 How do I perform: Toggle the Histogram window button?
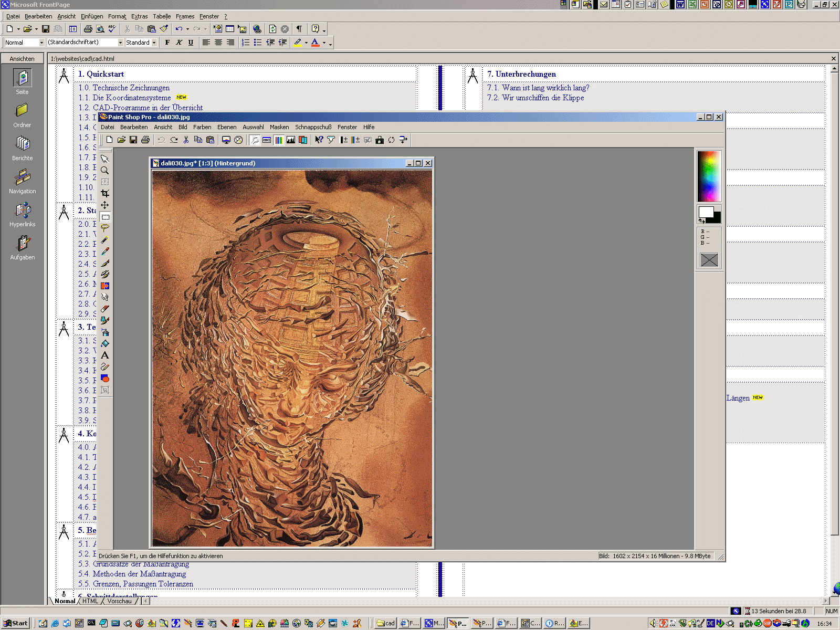coord(291,140)
